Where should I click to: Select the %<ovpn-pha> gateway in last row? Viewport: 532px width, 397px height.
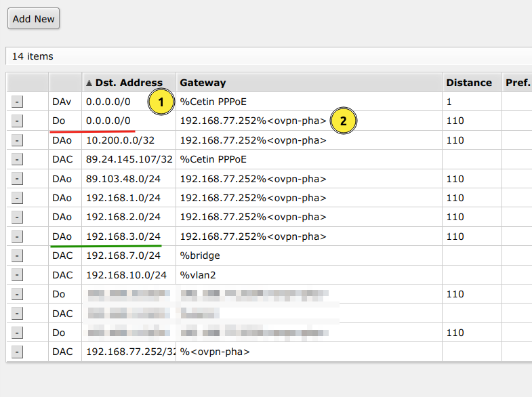tap(215, 352)
